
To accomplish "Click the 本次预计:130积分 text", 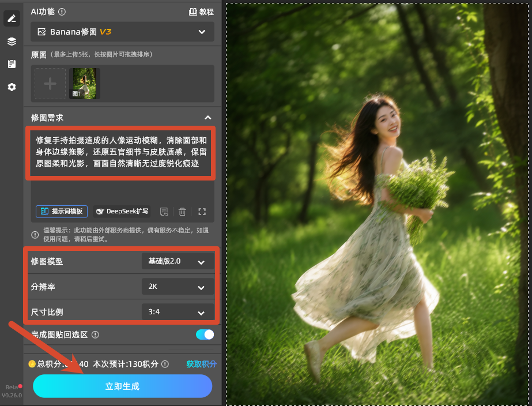I will pos(126,364).
